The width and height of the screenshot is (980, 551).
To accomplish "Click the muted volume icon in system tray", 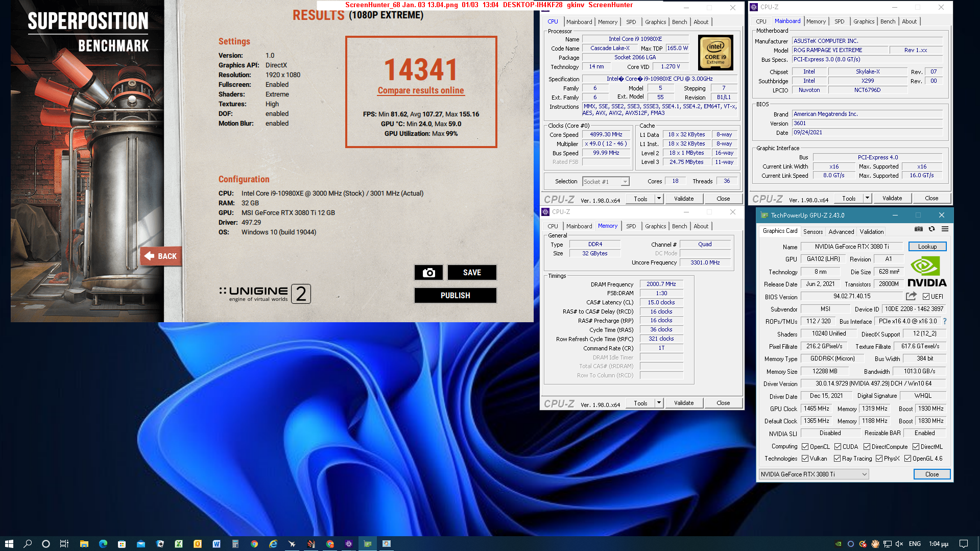I will (x=899, y=544).
